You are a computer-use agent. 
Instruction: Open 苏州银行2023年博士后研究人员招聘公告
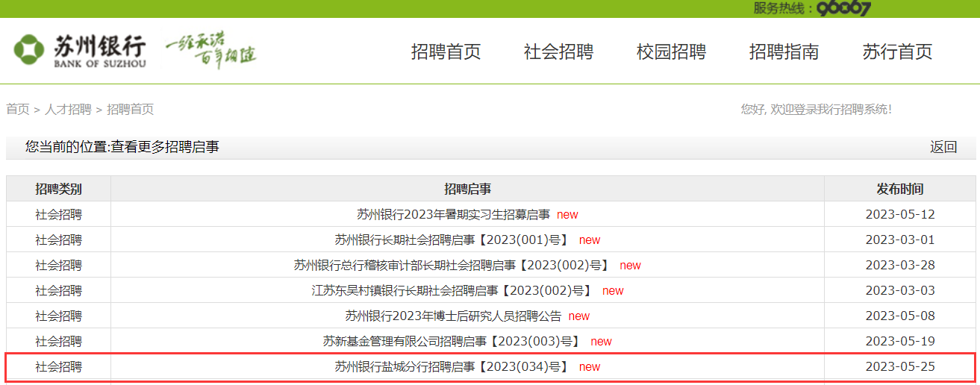pos(453,316)
